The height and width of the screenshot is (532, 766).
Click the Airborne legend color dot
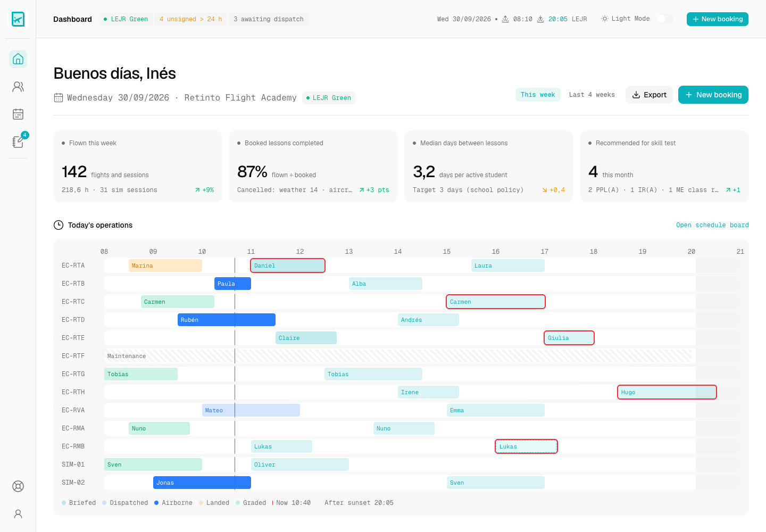pyautogui.click(x=156, y=503)
